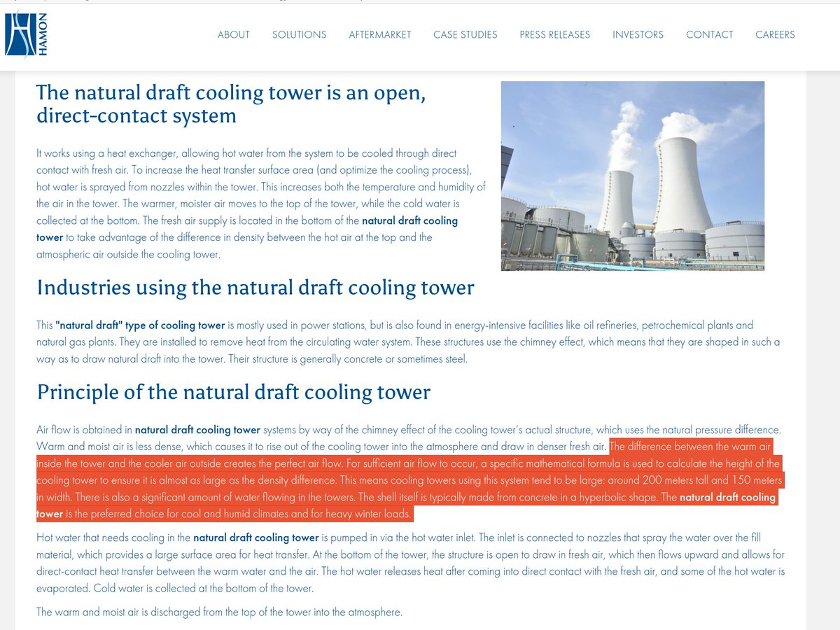Click bold '"natural draft" type of cooling tower' text

tap(140, 325)
